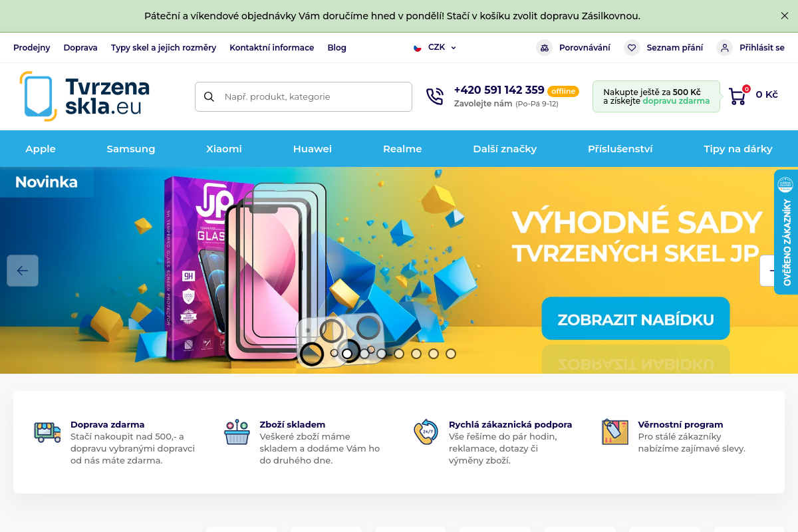
Task: Select the currently active carousel dot
Action: pyautogui.click(x=347, y=354)
